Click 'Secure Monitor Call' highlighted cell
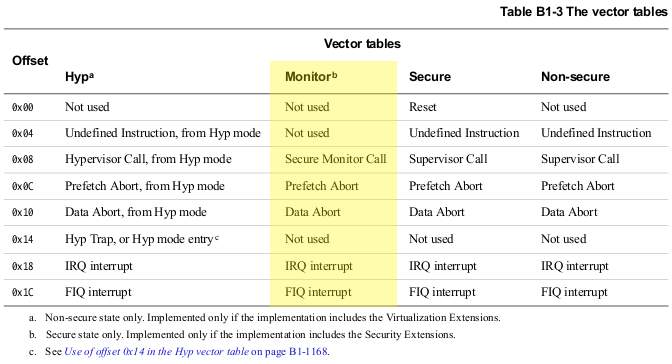 [336, 159]
